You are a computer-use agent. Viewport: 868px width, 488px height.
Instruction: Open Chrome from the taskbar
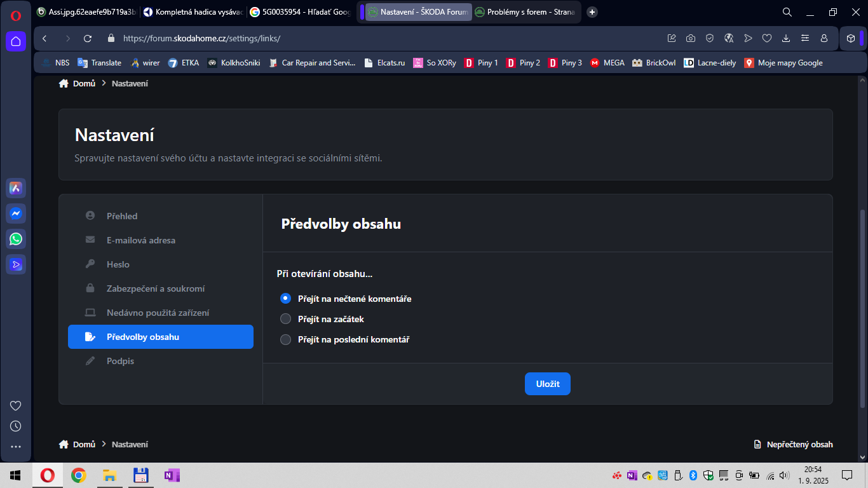click(x=78, y=475)
